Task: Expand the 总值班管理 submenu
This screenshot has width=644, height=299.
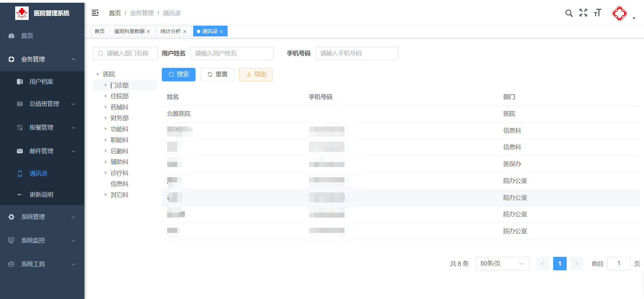Action: pos(44,104)
